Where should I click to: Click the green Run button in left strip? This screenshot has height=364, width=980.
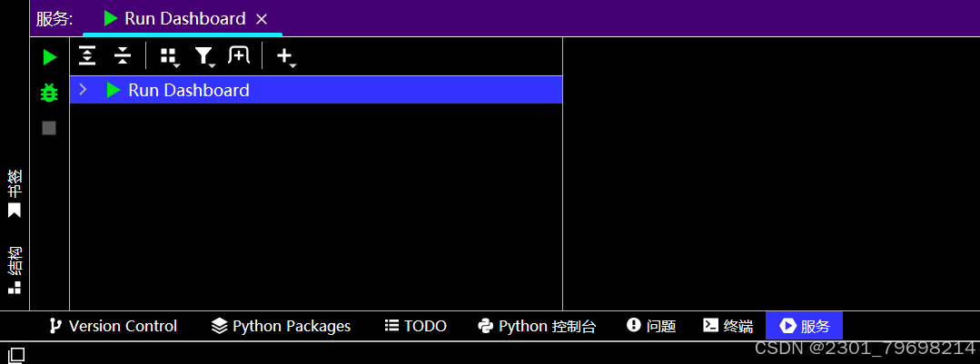coord(50,57)
